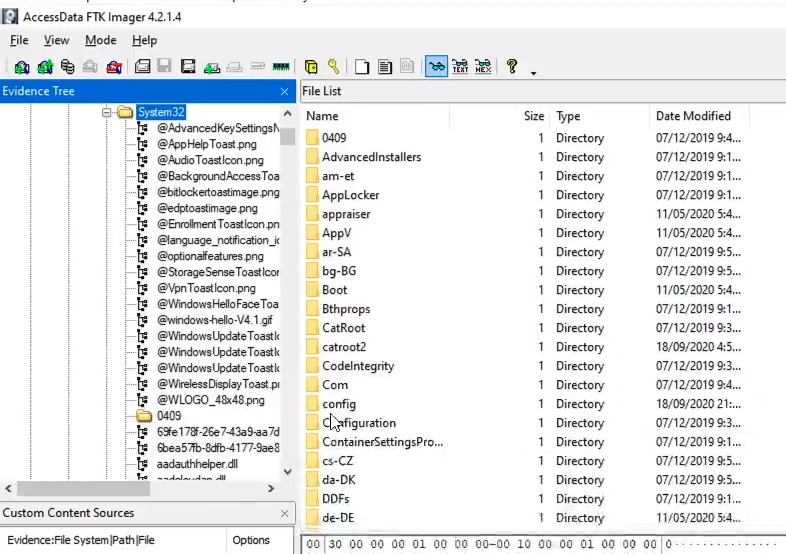This screenshot has height=554, width=786.
Task: Click the Export Files blank page icon
Action: pos(361,67)
